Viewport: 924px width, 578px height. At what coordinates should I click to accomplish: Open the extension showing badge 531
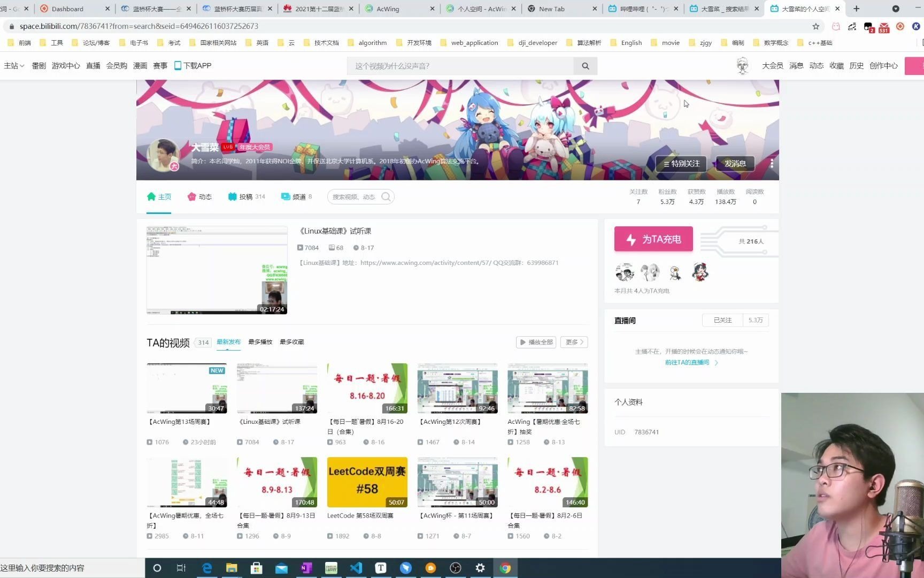pyautogui.click(x=884, y=27)
